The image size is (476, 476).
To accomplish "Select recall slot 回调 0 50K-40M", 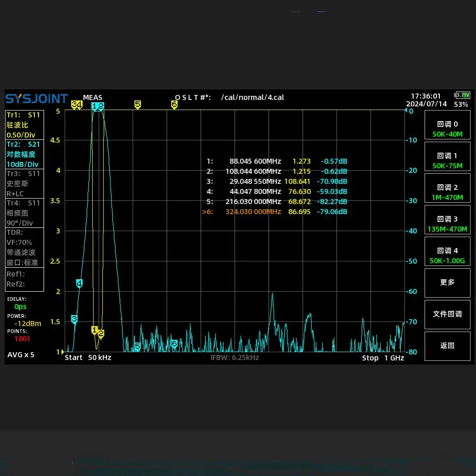I will point(447,129).
